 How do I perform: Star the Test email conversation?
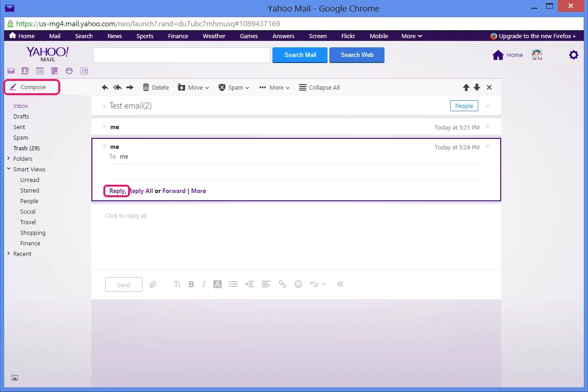(487, 106)
